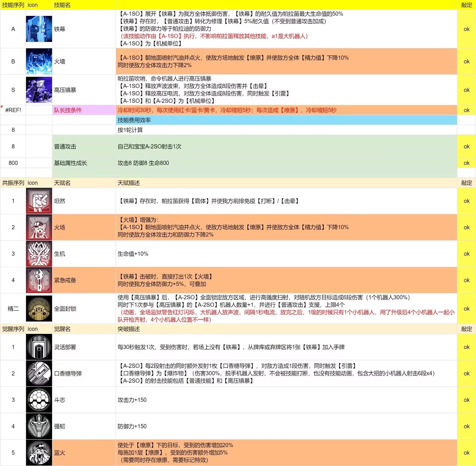Click the ok cell in 全面封锁 row
The width and height of the screenshot is (476, 466).
[x=466, y=309]
